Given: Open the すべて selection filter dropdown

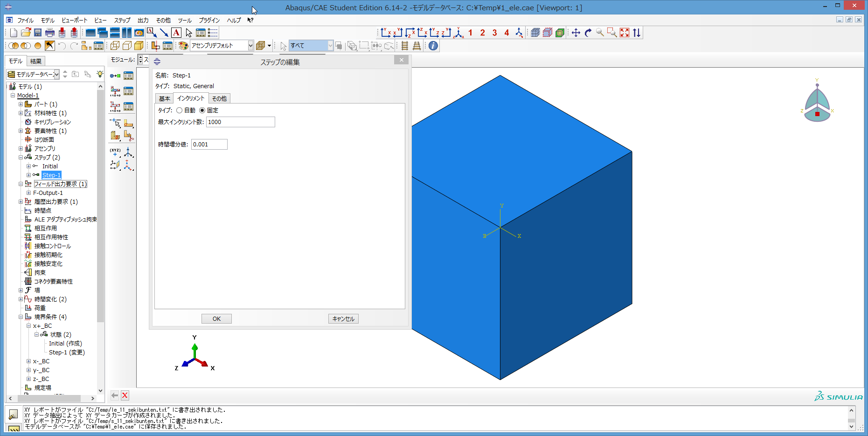Looking at the screenshot, I should click(x=330, y=46).
